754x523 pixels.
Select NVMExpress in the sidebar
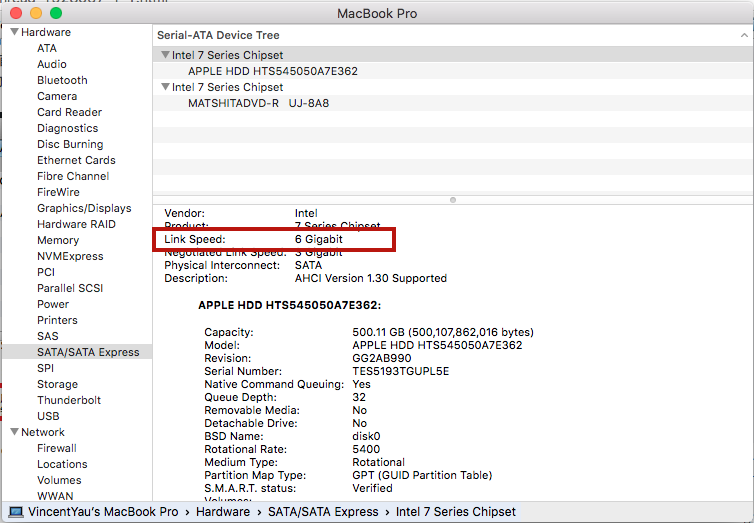tap(70, 256)
